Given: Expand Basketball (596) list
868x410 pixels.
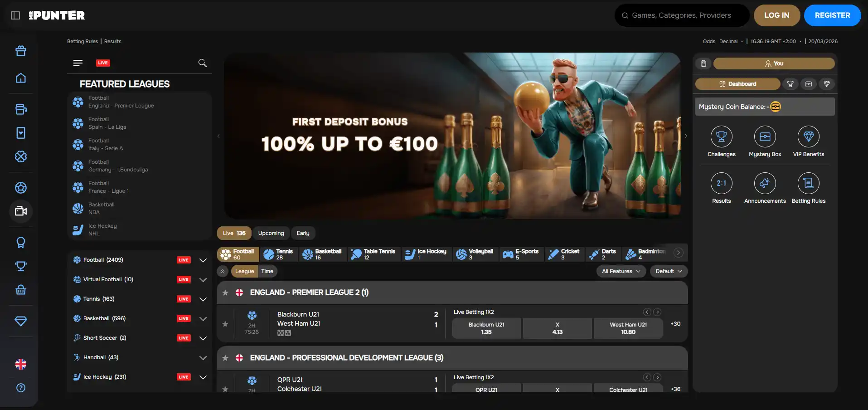Looking at the screenshot, I should [203, 319].
